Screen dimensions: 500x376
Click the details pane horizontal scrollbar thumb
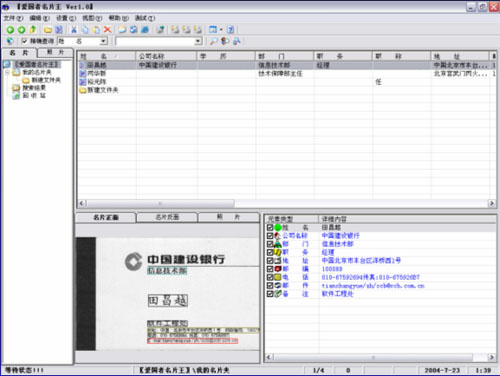373,357
